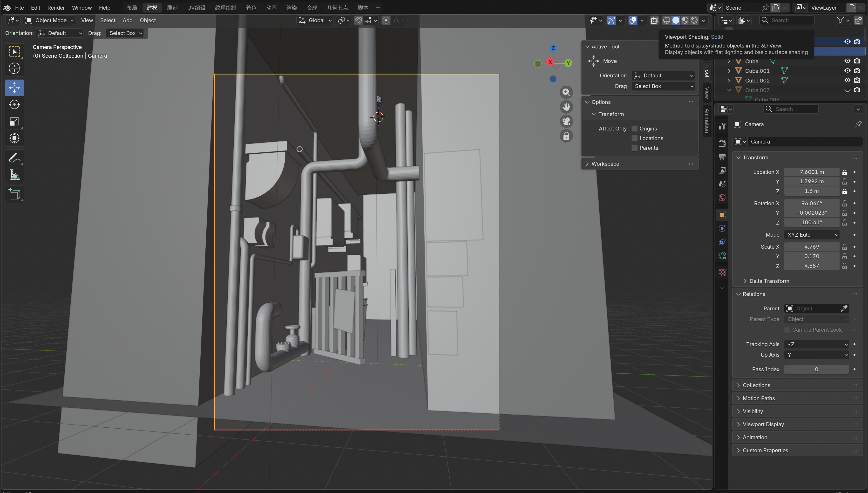The image size is (868, 493).
Task: Expand the Viewport Display section
Action: point(763,424)
